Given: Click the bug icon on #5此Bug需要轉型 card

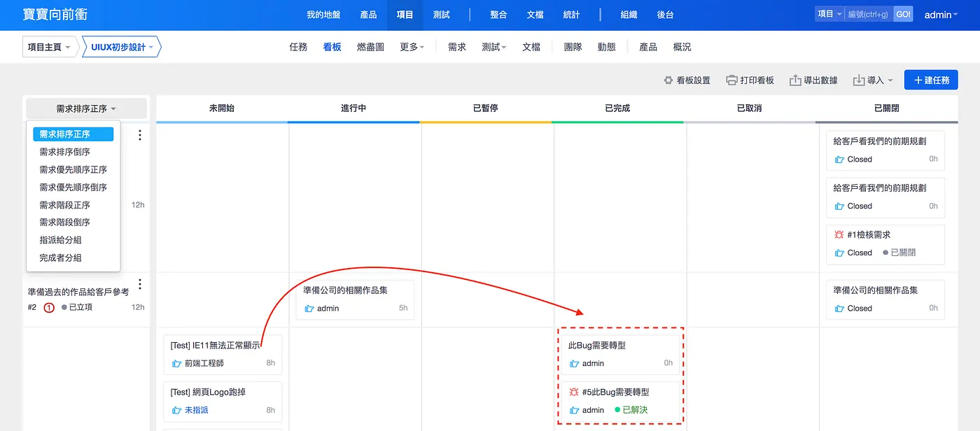Looking at the screenshot, I should (x=574, y=392).
